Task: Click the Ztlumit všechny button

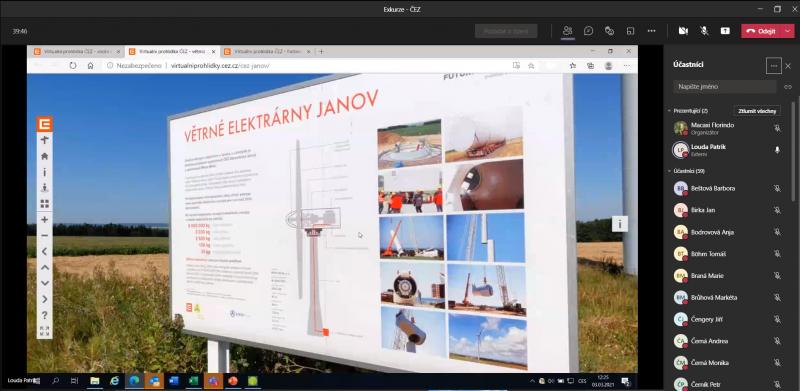Action: (x=757, y=111)
